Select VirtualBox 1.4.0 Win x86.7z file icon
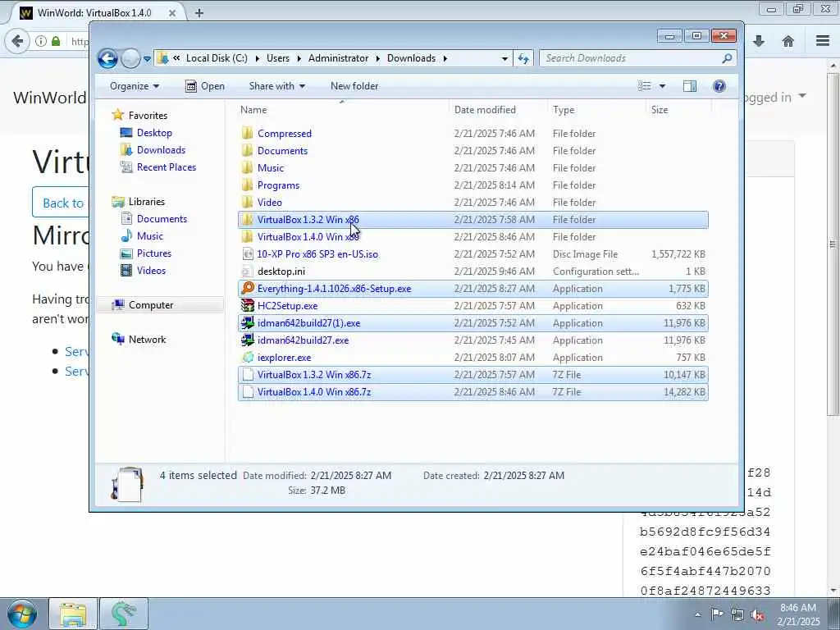 [248, 391]
